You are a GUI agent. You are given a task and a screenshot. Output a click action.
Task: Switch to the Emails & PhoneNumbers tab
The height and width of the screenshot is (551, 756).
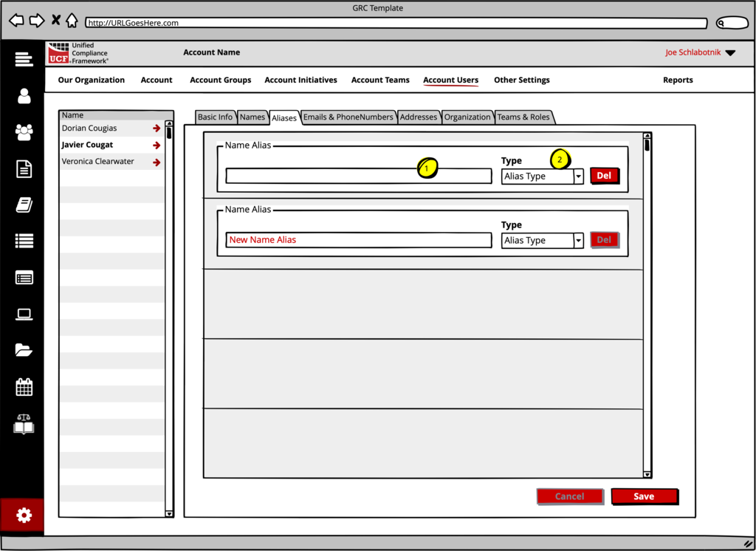point(348,117)
